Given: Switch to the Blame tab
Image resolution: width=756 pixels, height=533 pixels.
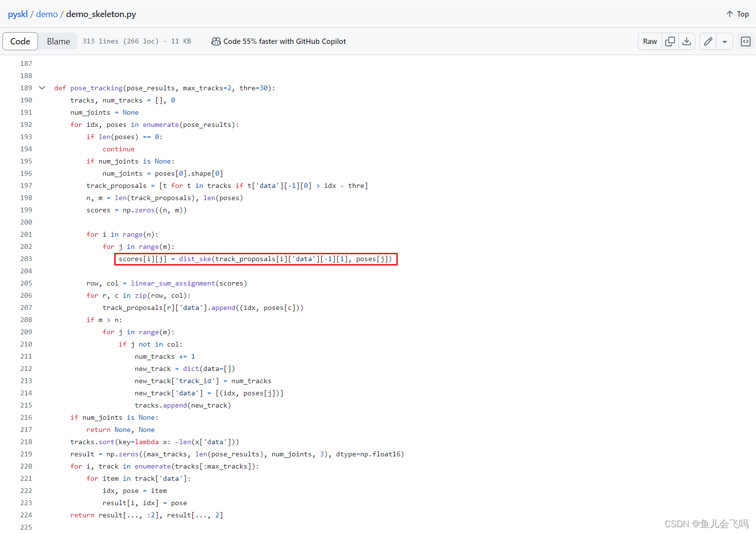Looking at the screenshot, I should (58, 41).
